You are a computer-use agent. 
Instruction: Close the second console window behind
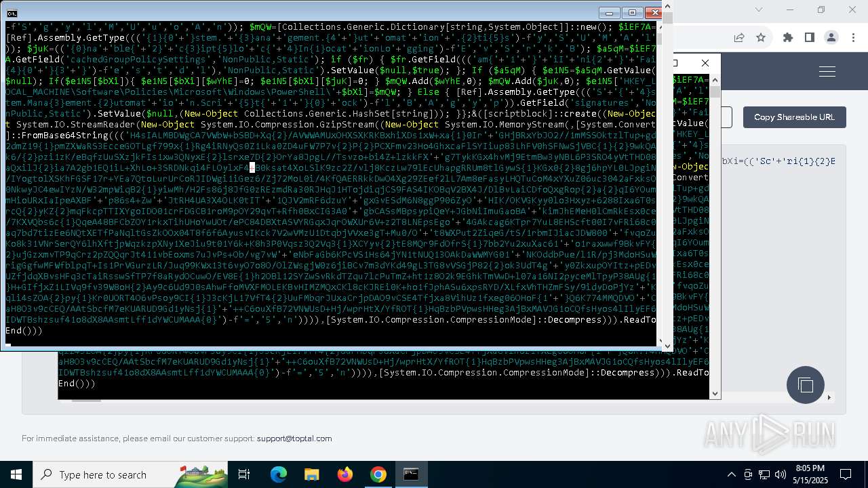coord(705,63)
